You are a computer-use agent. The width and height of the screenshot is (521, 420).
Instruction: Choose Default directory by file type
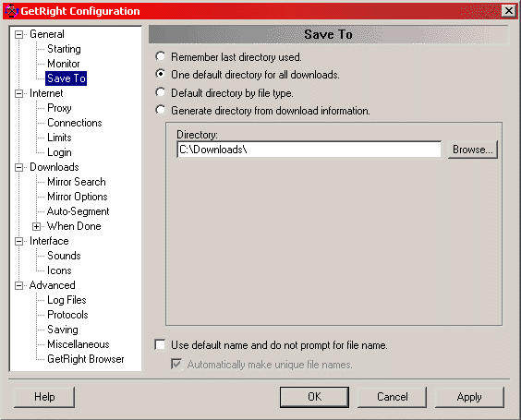[160, 92]
